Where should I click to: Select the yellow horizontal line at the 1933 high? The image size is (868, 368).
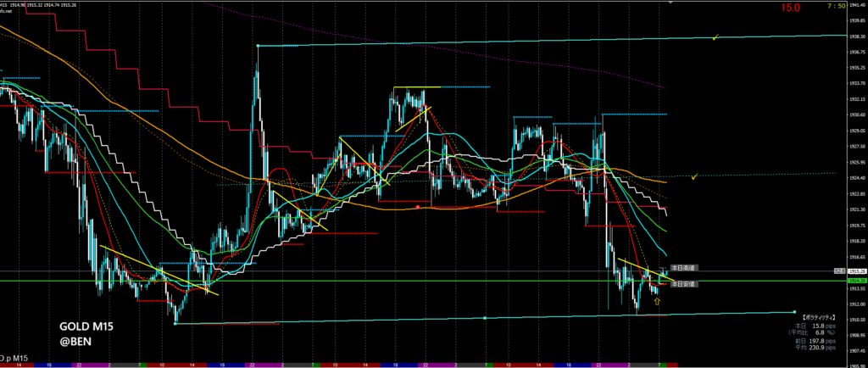[416, 87]
